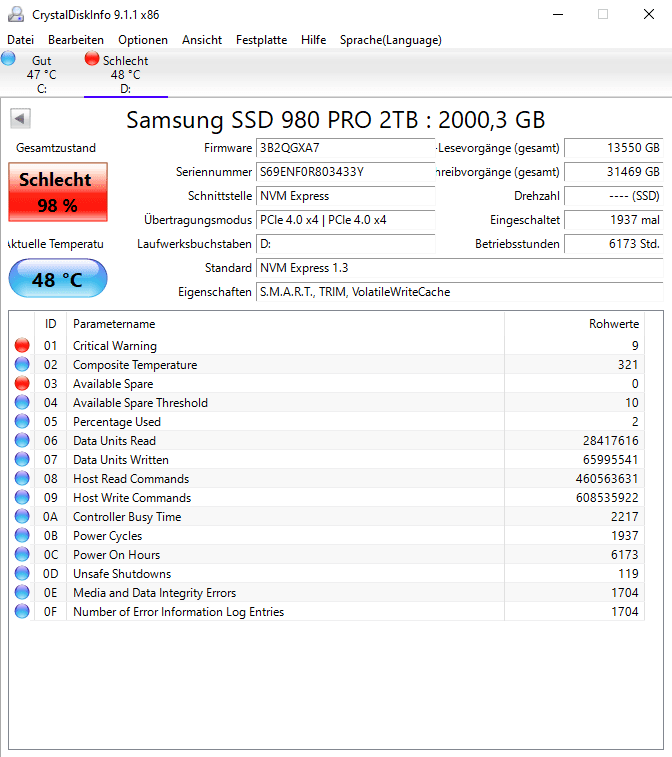Click the blue indicator for Composite Temperature
672x757 pixels.
[22, 364]
